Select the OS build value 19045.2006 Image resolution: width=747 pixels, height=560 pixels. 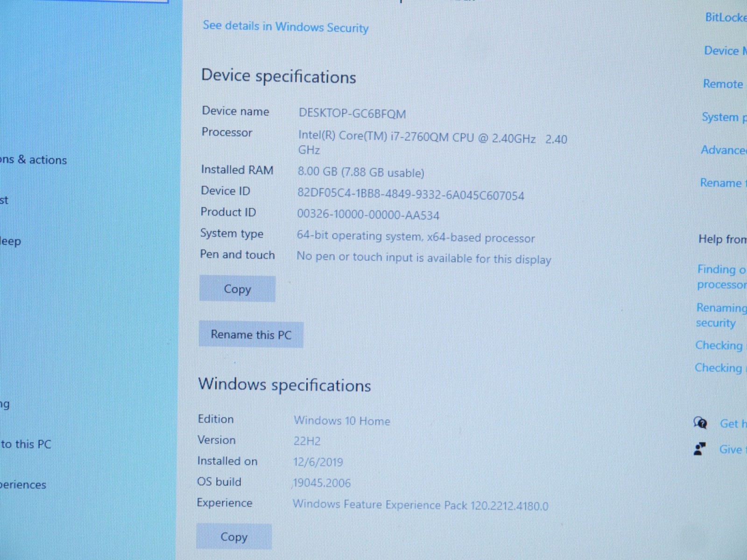321,483
